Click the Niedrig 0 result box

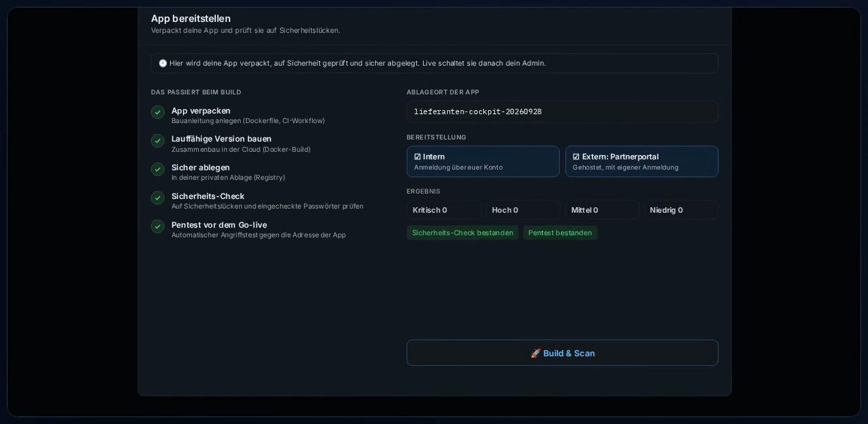[681, 210]
